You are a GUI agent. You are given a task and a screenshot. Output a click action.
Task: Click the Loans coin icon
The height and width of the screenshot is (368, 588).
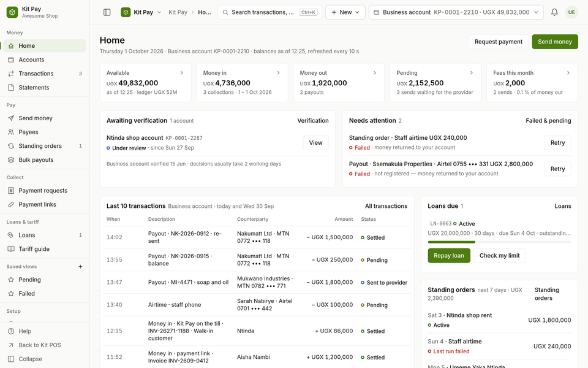[11, 235]
